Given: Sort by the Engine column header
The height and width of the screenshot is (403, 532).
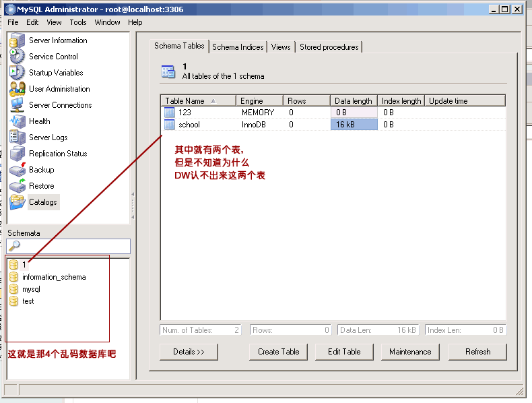Looking at the screenshot, I should (x=259, y=101).
